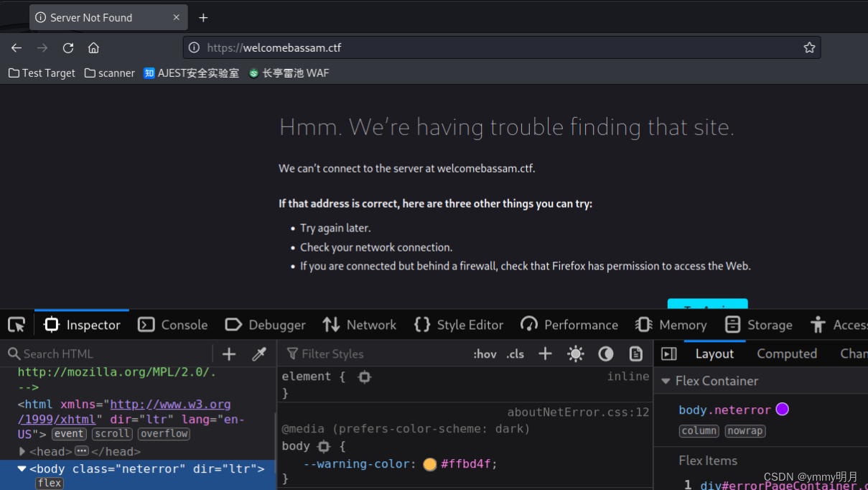The width and height of the screenshot is (868, 490).
Task: Toggle the :hov pseudo-class panel
Action: click(x=485, y=353)
